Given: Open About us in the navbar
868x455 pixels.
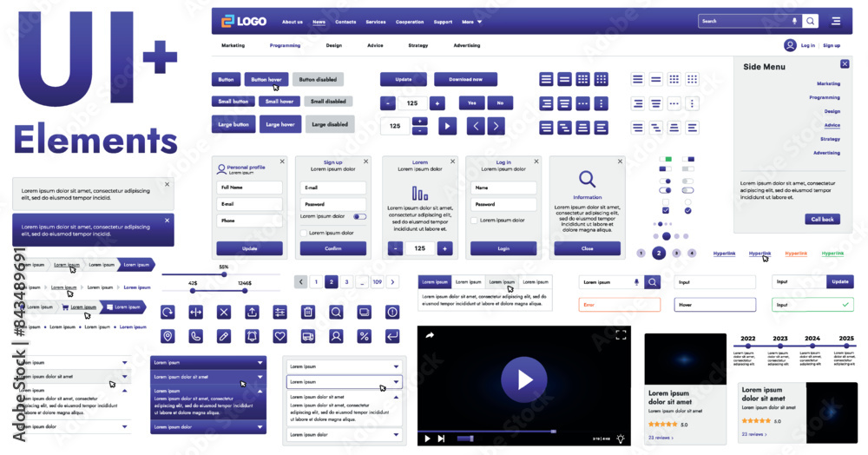Looking at the screenshot, I should (x=293, y=22).
